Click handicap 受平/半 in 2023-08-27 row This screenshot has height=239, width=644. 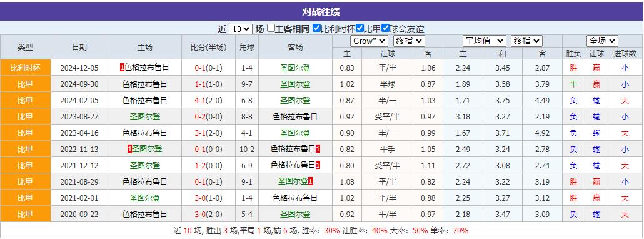pyautogui.click(x=388, y=116)
